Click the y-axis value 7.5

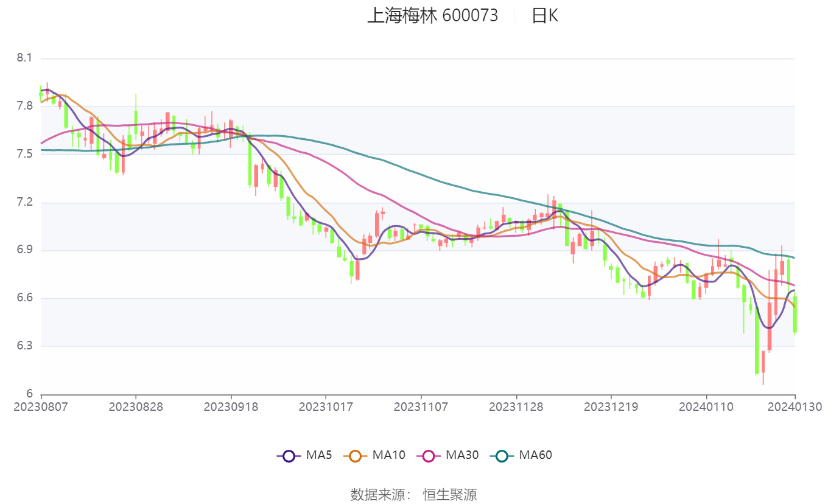[24, 154]
